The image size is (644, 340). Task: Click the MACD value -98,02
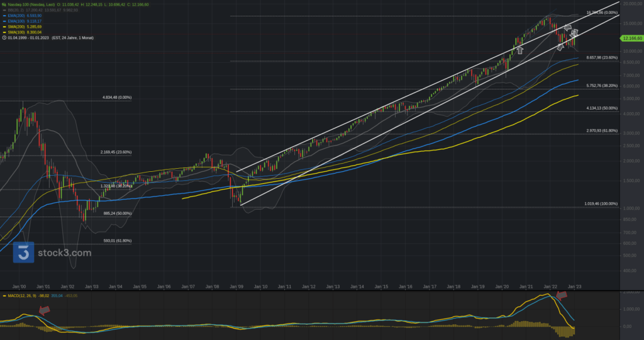(x=44, y=295)
